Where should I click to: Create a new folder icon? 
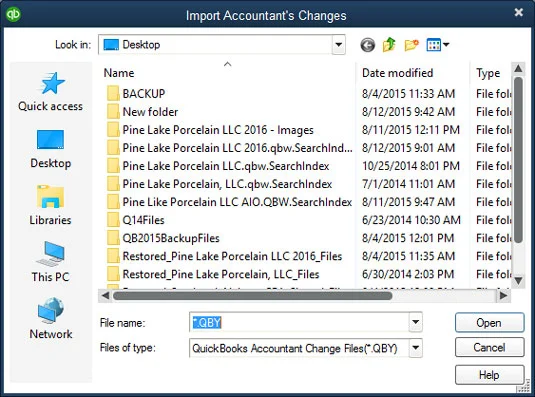[x=411, y=45]
